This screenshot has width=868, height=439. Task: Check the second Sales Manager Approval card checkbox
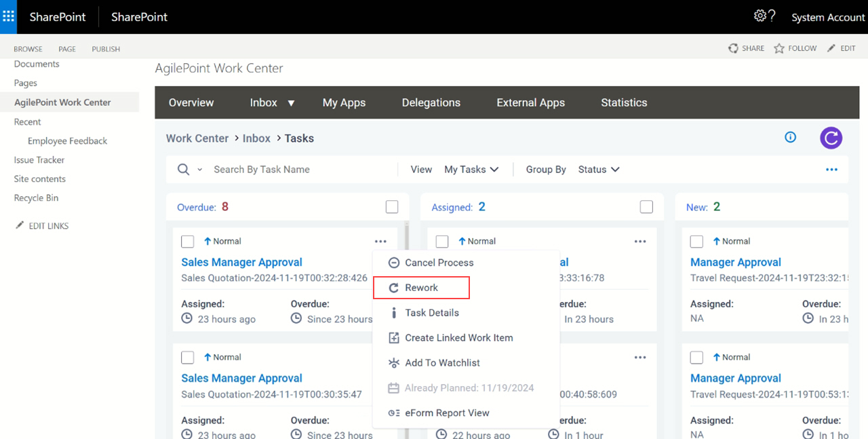[188, 358]
